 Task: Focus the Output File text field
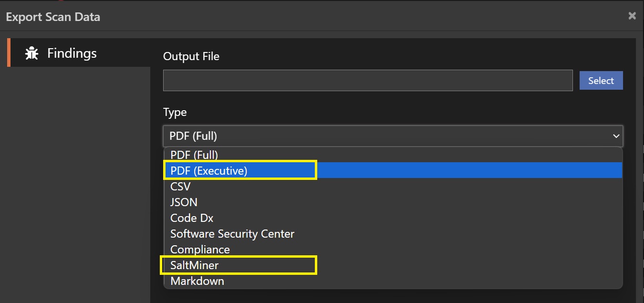pyautogui.click(x=367, y=80)
